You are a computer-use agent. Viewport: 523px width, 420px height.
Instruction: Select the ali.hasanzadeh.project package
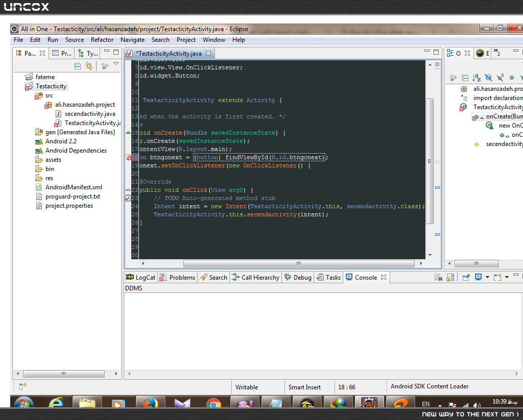(x=85, y=105)
